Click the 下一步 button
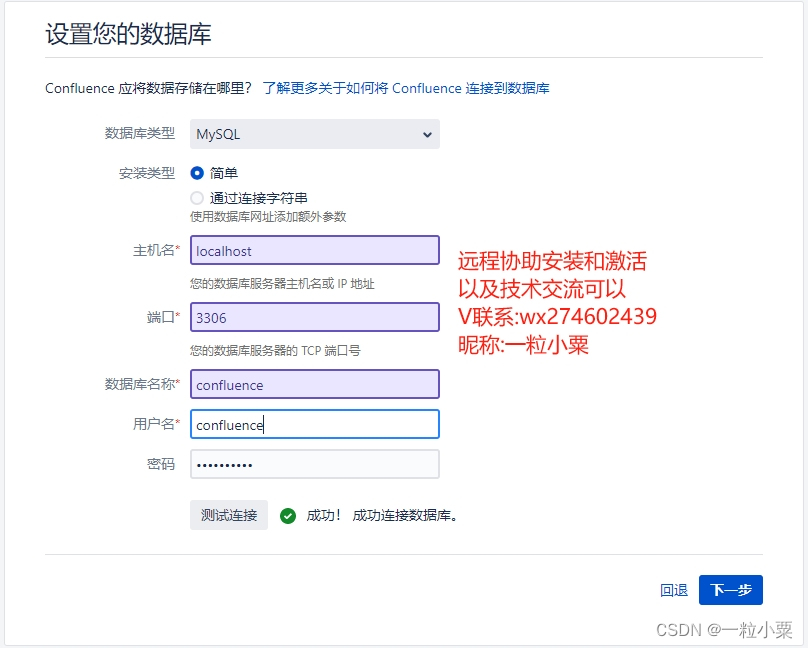The height and width of the screenshot is (648, 808). tap(731, 590)
